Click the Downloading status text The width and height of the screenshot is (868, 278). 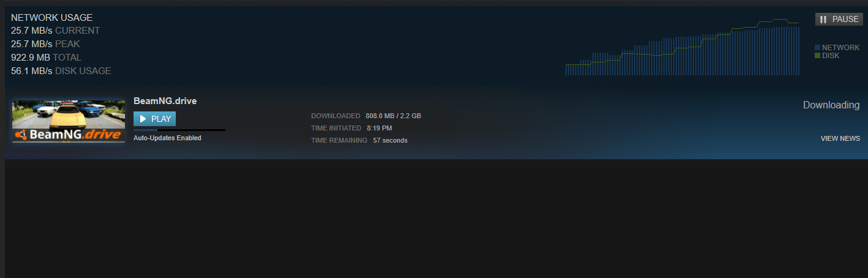click(831, 105)
